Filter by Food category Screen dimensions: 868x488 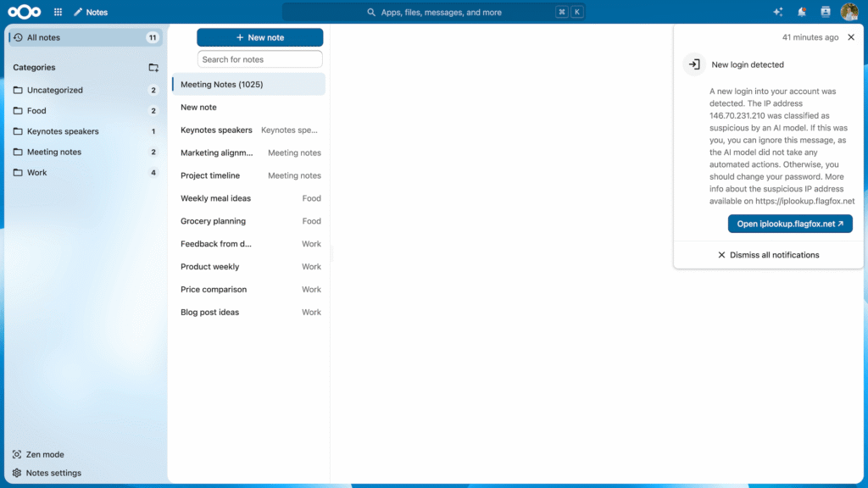(86, 111)
